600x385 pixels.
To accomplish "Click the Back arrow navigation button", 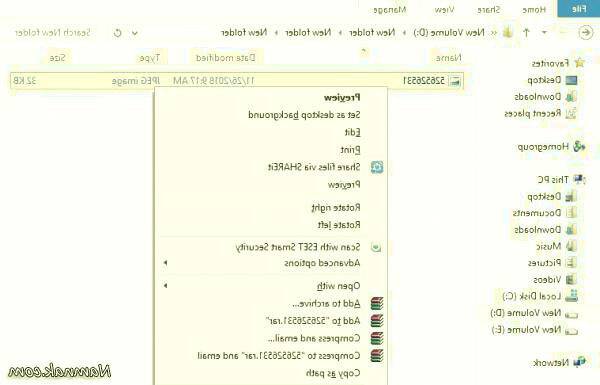I will click(585, 33).
